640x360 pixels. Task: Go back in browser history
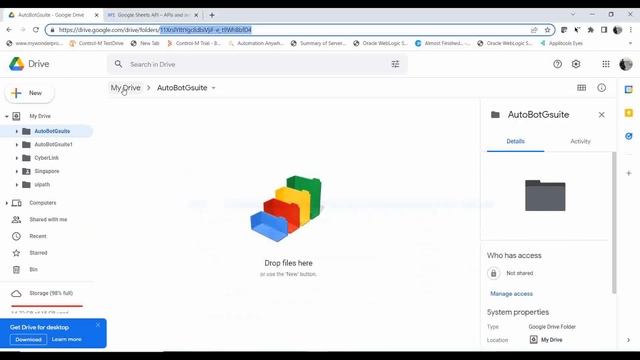pyautogui.click(x=9, y=30)
